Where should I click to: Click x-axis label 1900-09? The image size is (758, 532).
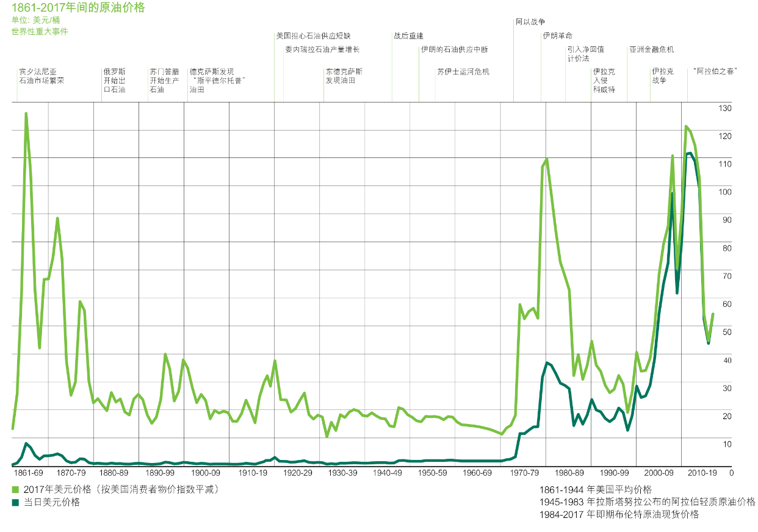click(x=206, y=473)
